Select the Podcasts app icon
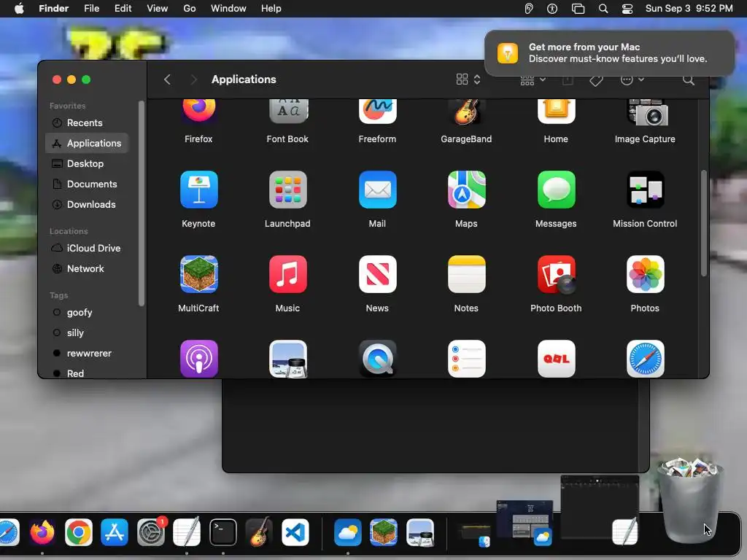 point(198,359)
